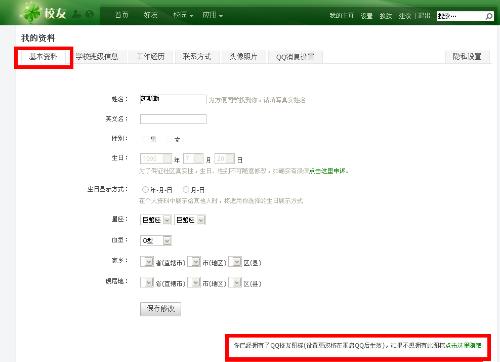
Task: Click the 英文名 input field
Action: click(173, 119)
